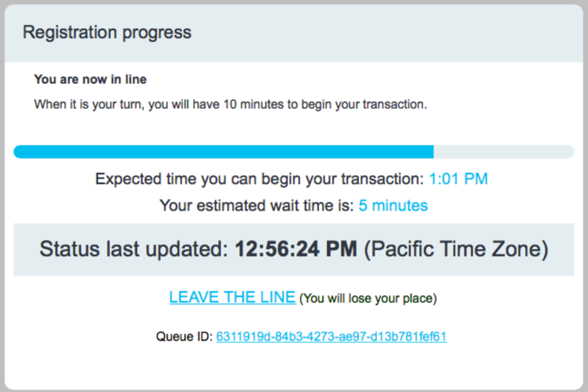Click the LEAVE THE LINE link
Viewport: 588px width, 392px height.
coord(232,298)
